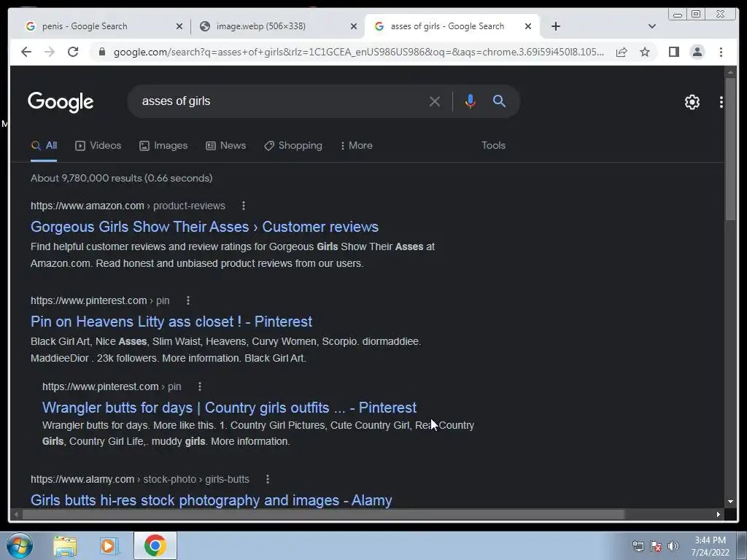The height and width of the screenshot is (560, 747).
Task: Click the horizontal scroll right arrow
Action: (x=719, y=514)
